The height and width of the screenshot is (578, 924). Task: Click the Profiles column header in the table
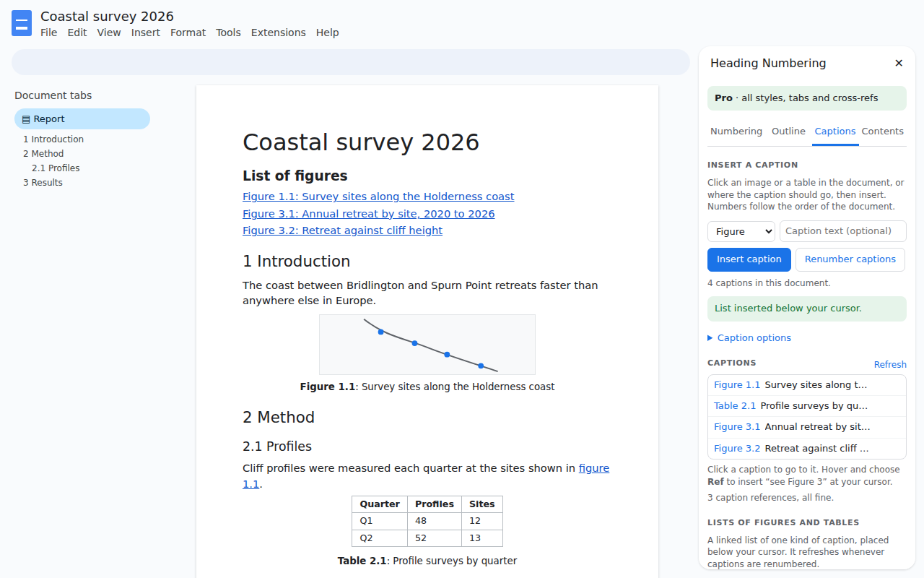pos(435,504)
